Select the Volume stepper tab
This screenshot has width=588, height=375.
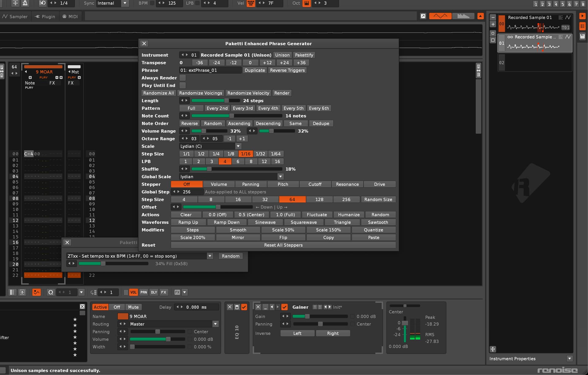[219, 184]
